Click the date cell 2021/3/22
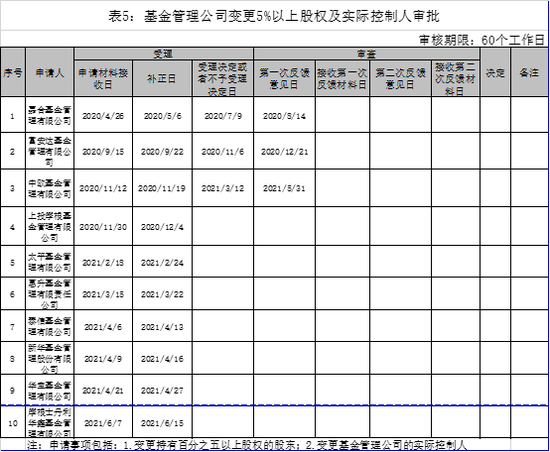 (x=162, y=295)
